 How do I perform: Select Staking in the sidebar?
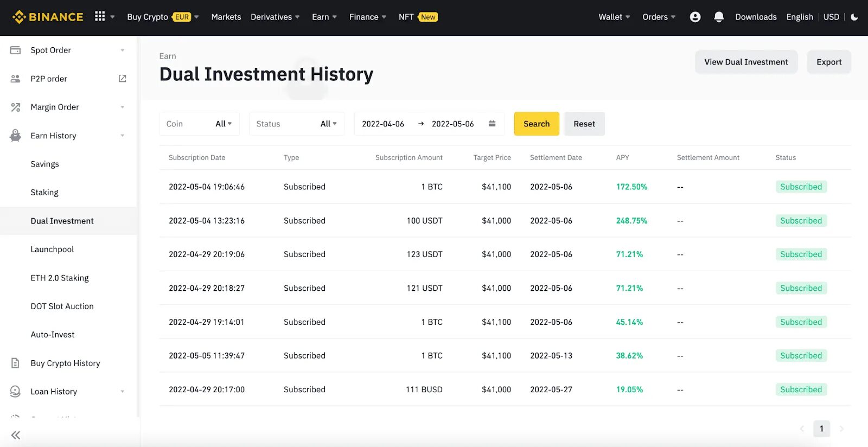(44, 192)
